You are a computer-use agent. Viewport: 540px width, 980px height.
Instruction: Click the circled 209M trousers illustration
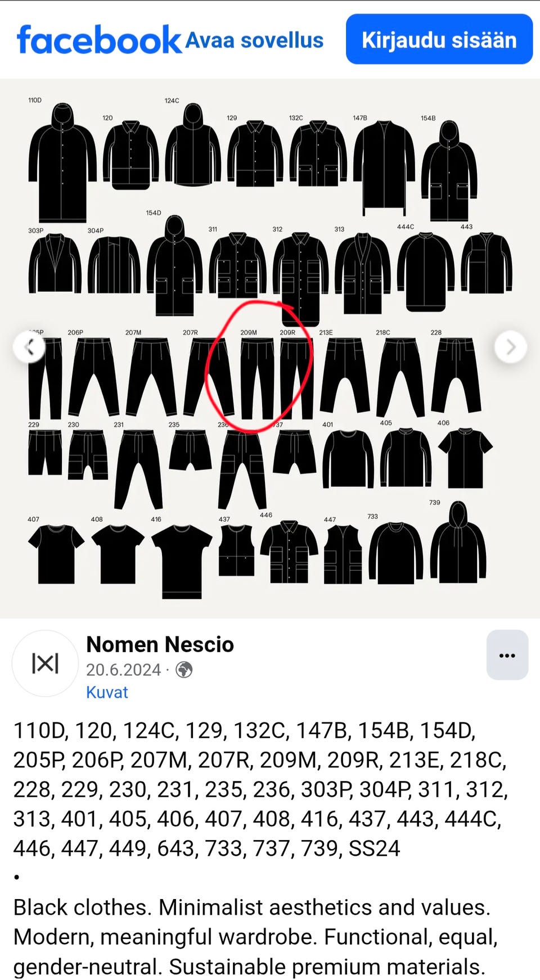(x=256, y=378)
